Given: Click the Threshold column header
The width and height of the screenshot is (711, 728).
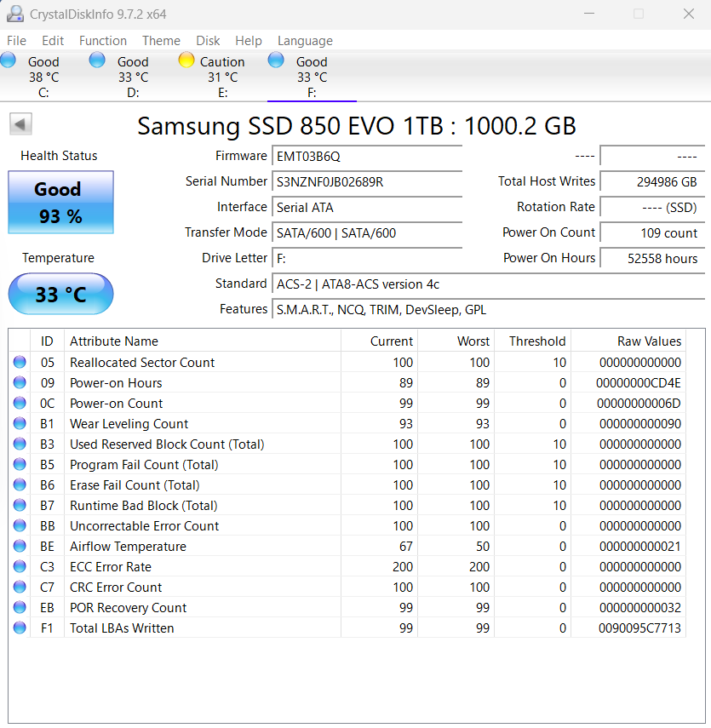Looking at the screenshot, I should pyautogui.click(x=533, y=341).
